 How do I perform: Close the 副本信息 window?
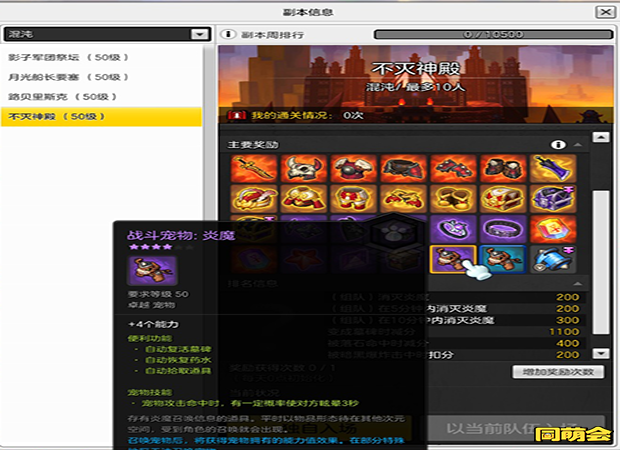[605, 12]
